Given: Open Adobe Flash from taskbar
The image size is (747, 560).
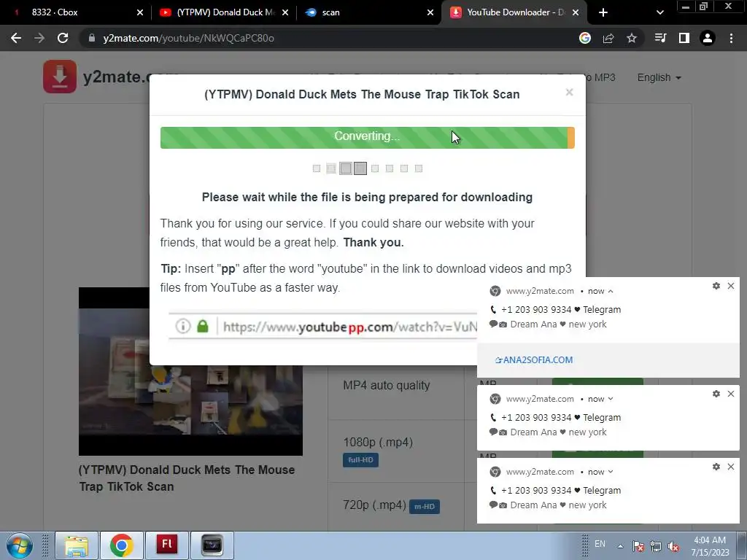Looking at the screenshot, I should click(167, 545).
